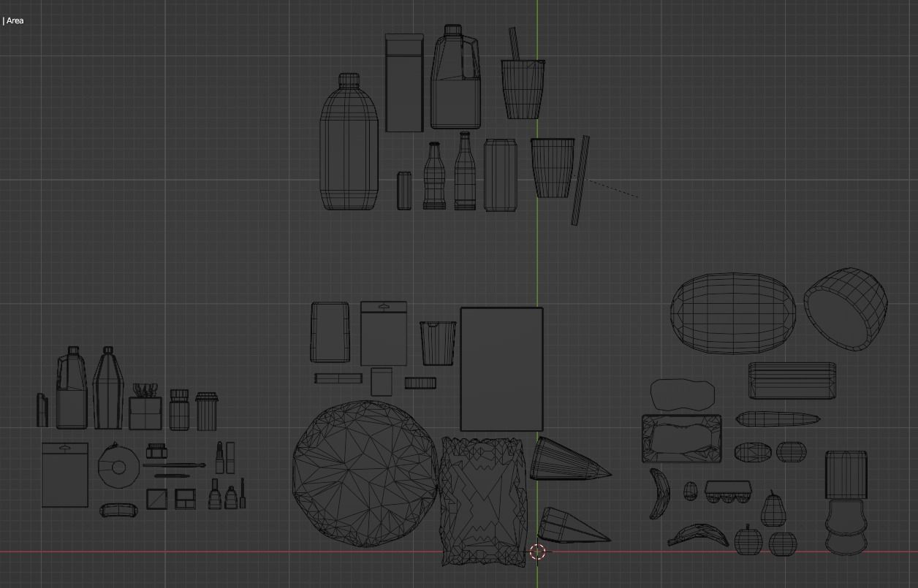Screen dimensions: 918x588
Task: Select the whole watermelon wireframe
Action: click(x=733, y=313)
